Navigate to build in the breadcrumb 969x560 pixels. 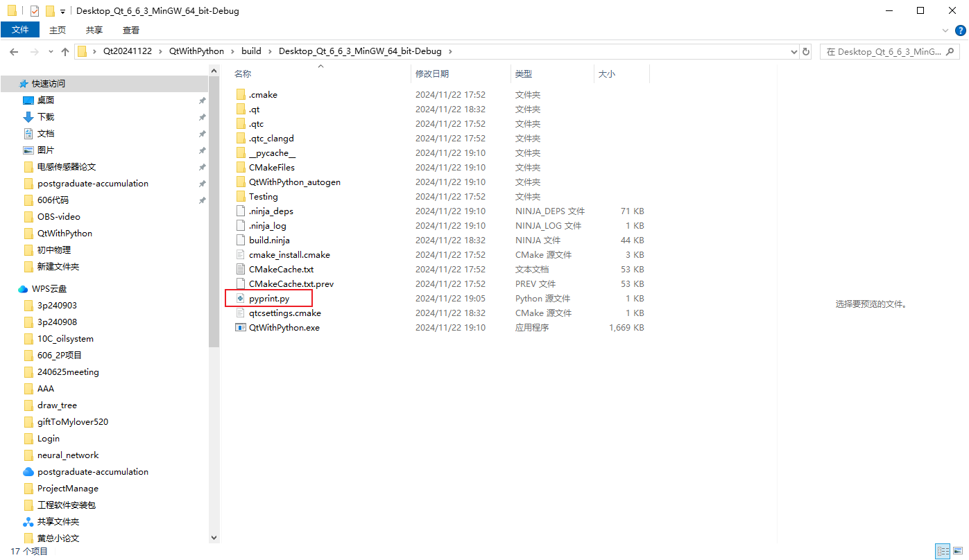[251, 51]
